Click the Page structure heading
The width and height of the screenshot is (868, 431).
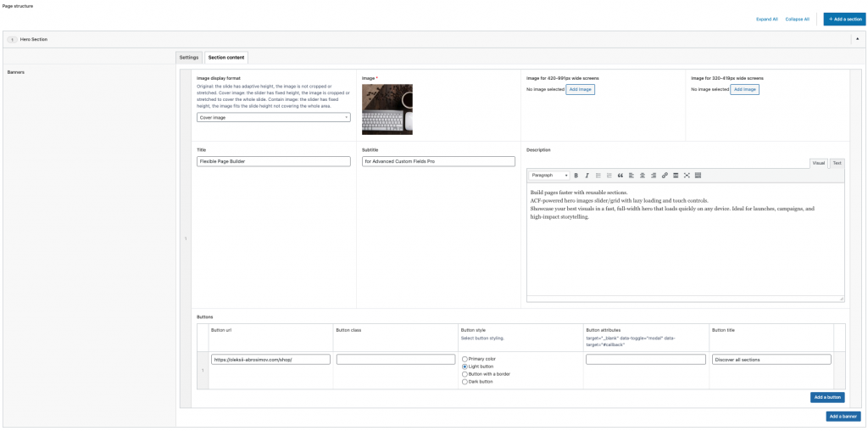(x=18, y=5)
